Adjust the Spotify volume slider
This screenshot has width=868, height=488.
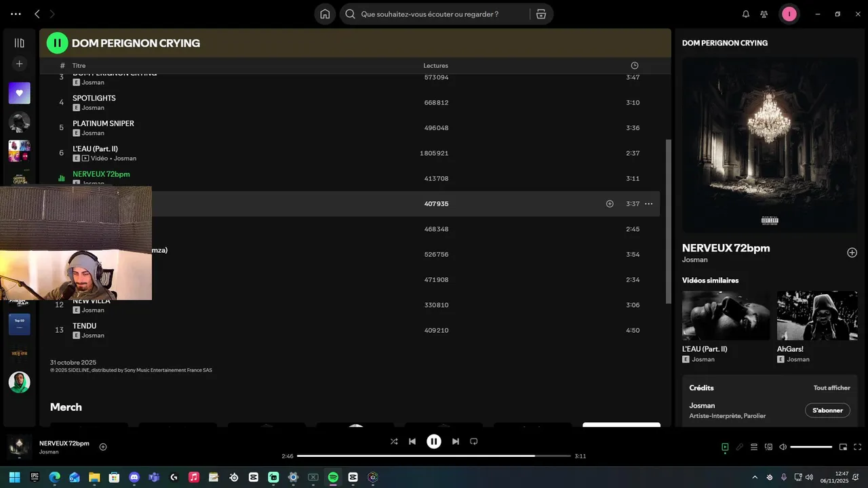(x=811, y=447)
